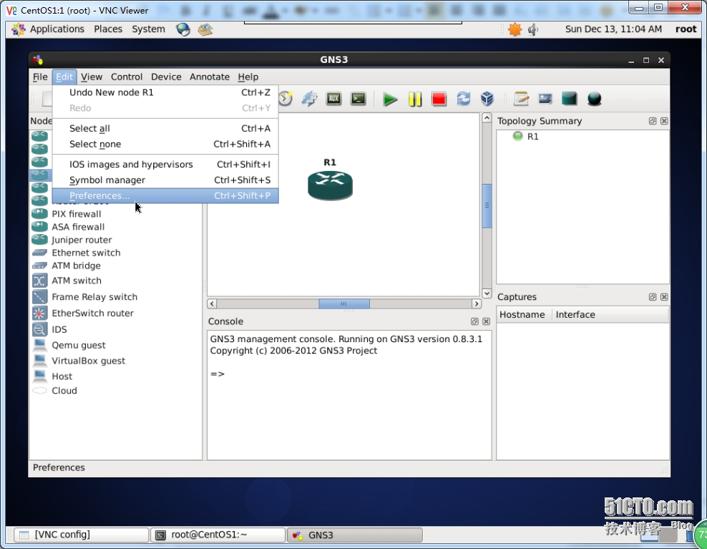
Task: Open the Help menu
Action: pyautogui.click(x=248, y=77)
